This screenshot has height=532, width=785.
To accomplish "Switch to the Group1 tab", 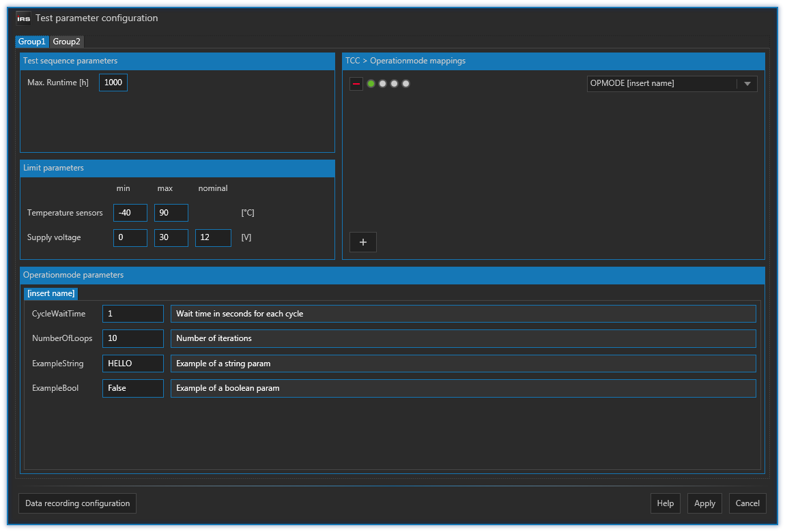I will (x=31, y=42).
